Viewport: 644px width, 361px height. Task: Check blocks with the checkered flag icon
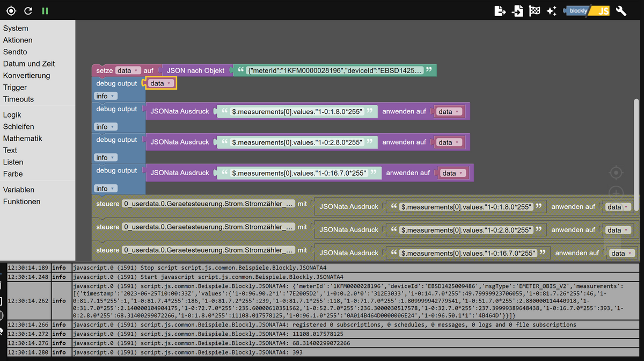pyautogui.click(x=535, y=11)
